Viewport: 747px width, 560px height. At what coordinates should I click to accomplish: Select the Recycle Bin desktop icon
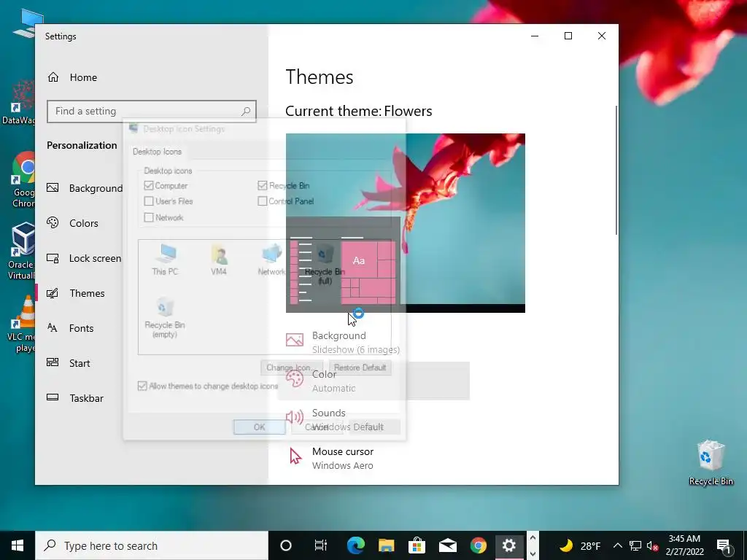[x=711, y=462]
